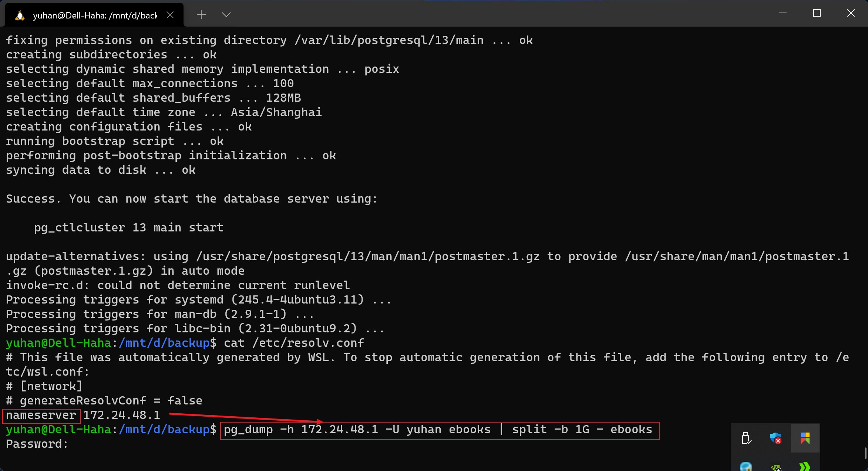Click the Windows Security shield tray icon
The height and width of the screenshot is (471, 868).
click(775, 438)
